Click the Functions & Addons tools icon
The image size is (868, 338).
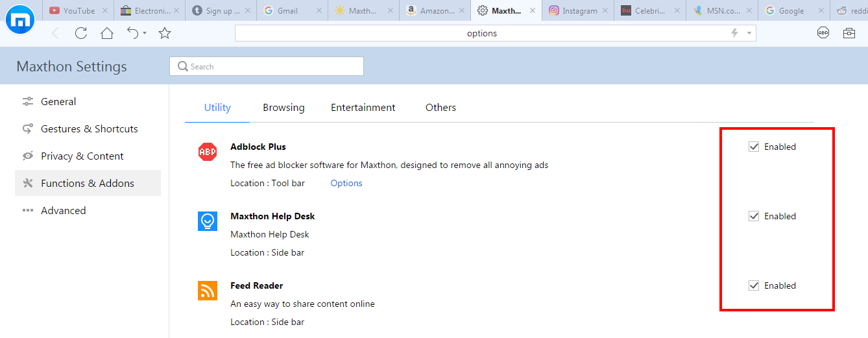click(x=28, y=183)
